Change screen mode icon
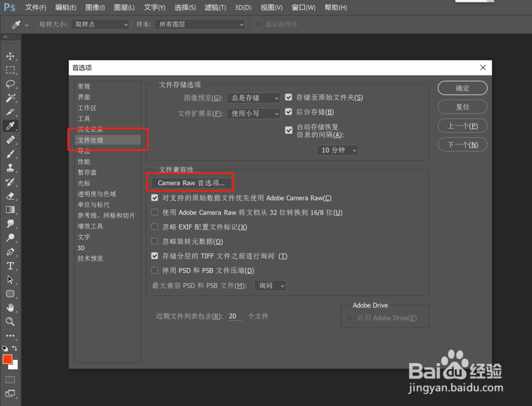The height and width of the screenshot is (406, 532). click(10, 393)
